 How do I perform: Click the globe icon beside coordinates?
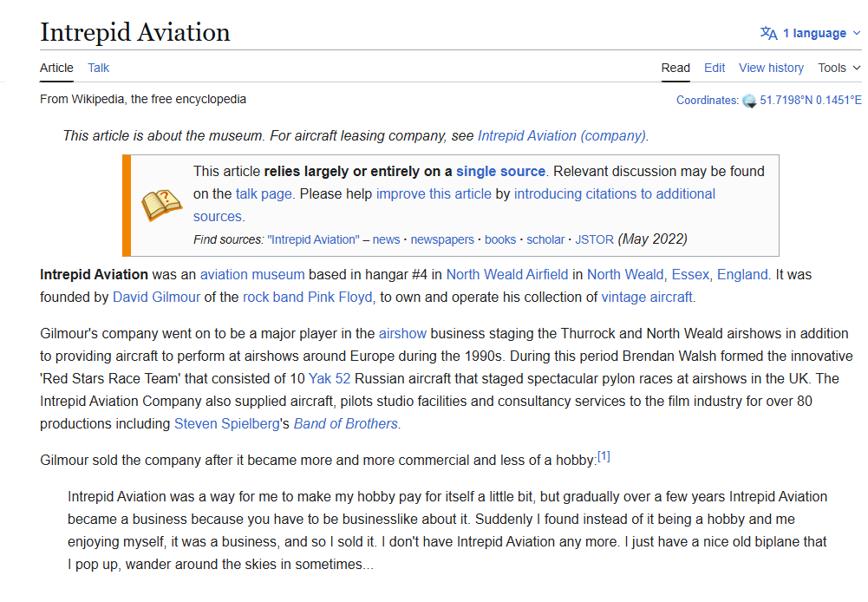point(749,101)
